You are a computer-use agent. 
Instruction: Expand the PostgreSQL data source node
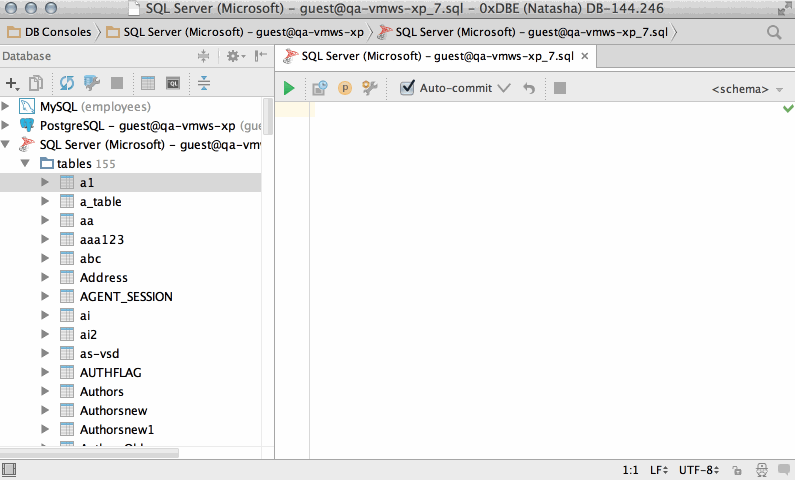(x=6, y=125)
